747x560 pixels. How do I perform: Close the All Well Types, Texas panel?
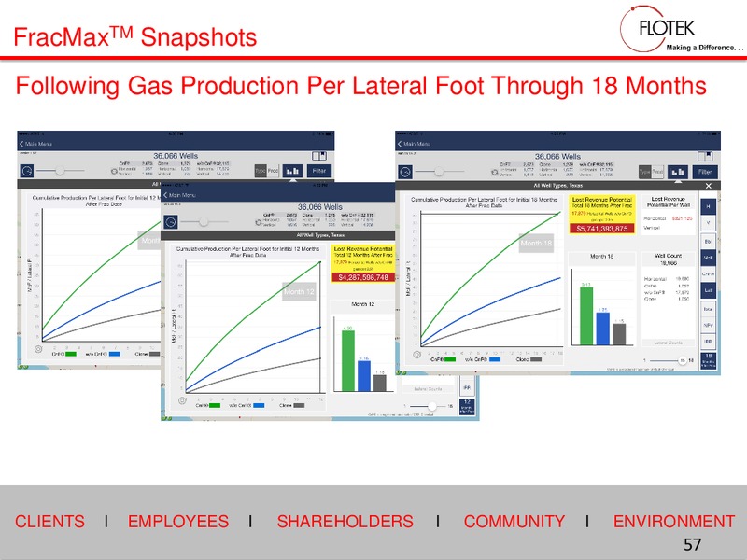pyautogui.click(x=708, y=186)
